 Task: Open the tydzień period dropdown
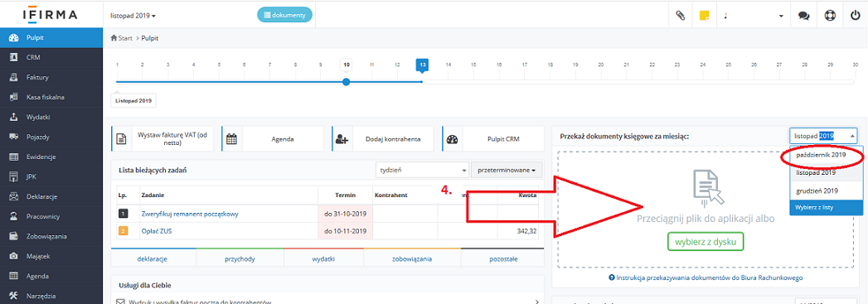point(422,171)
